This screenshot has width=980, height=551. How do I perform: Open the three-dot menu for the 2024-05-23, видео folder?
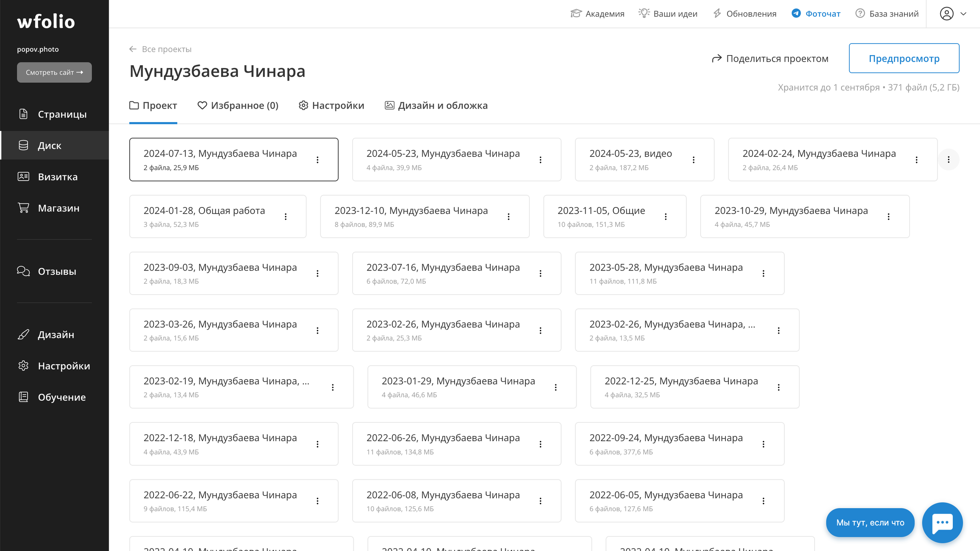point(693,160)
